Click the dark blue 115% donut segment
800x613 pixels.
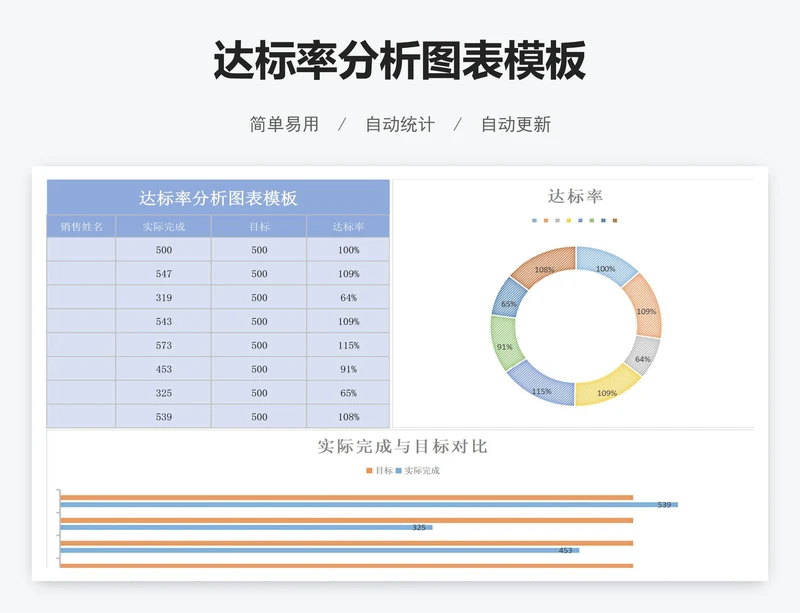pyautogui.click(x=540, y=389)
